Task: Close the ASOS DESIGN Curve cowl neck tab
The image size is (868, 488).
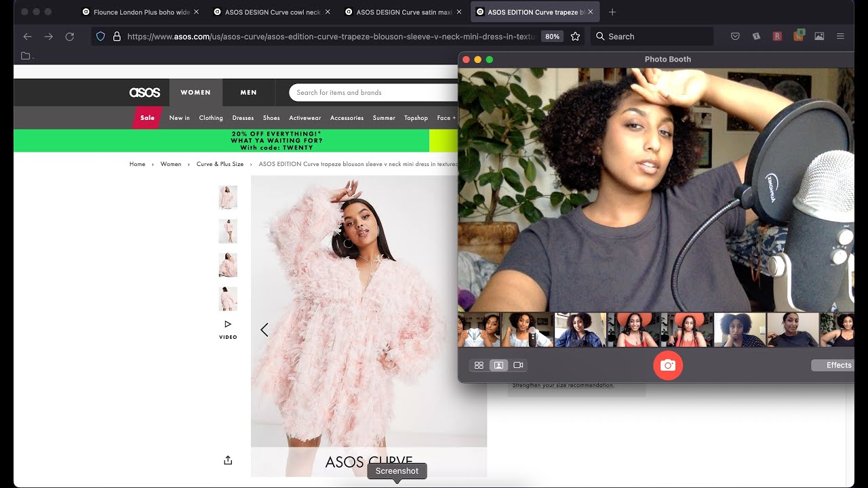Action: 328,12
